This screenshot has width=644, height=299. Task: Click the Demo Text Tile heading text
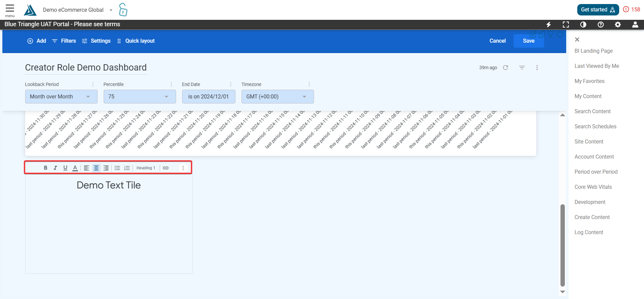click(109, 185)
